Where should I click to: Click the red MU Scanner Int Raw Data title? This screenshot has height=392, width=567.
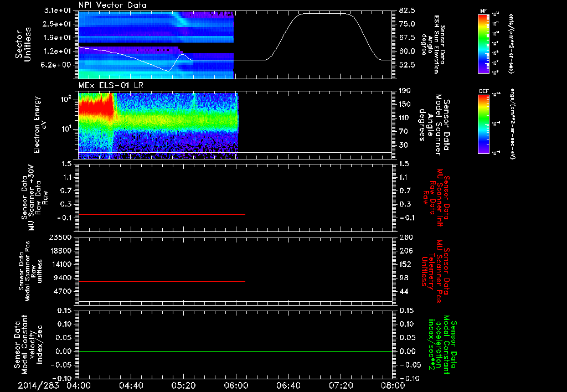pyautogui.click(x=436, y=198)
